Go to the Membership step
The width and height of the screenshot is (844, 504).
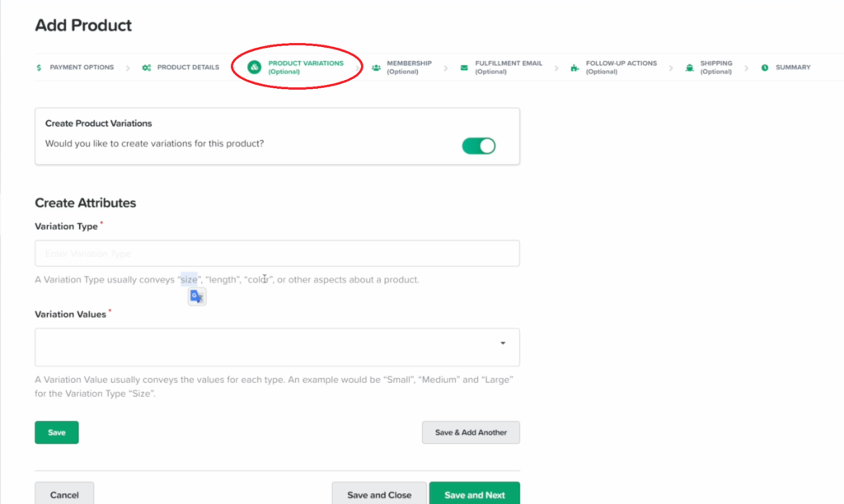coord(409,68)
